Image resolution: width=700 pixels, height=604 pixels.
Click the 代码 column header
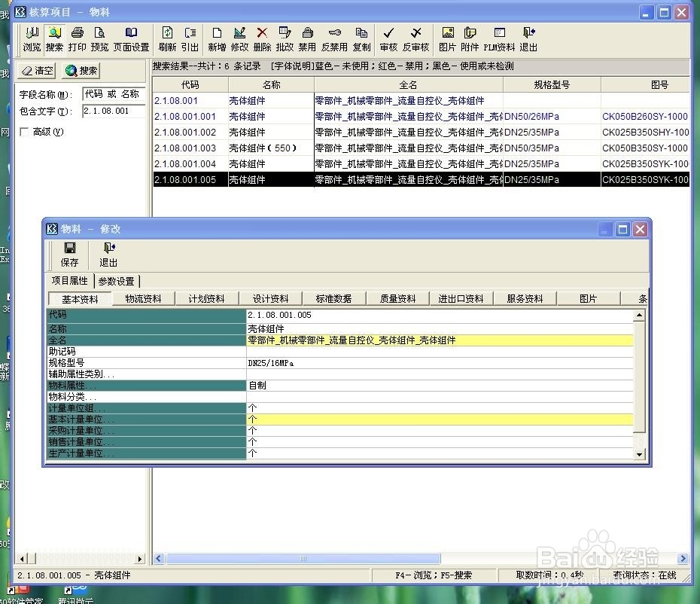tap(190, 84)
